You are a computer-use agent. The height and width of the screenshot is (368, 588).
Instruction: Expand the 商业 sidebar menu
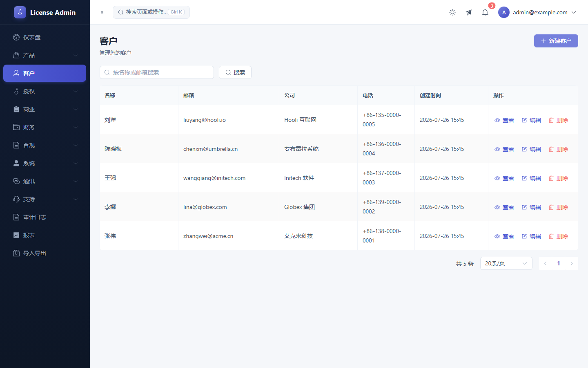point(45,109)
